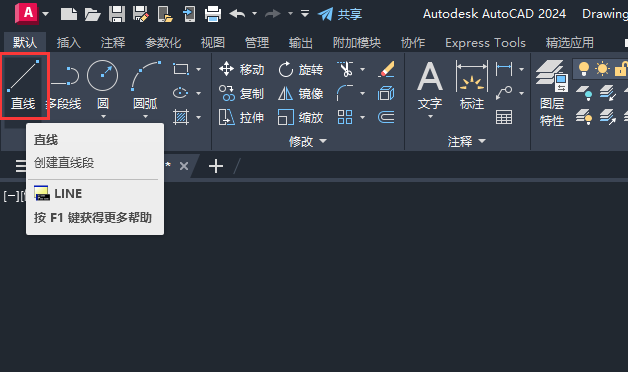This screenshot has width=628, height=372.
Task: Click the linear dimension icon
Action: pos(504,69)
